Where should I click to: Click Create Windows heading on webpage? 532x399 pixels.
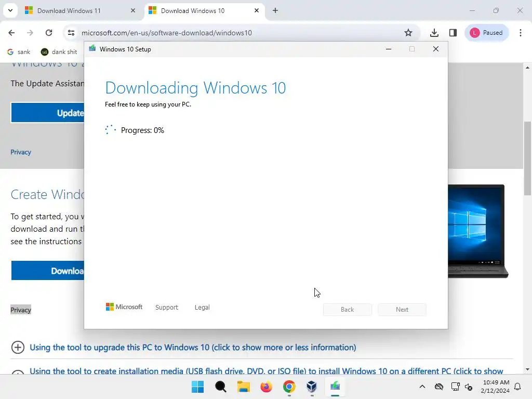pos(47,194)
